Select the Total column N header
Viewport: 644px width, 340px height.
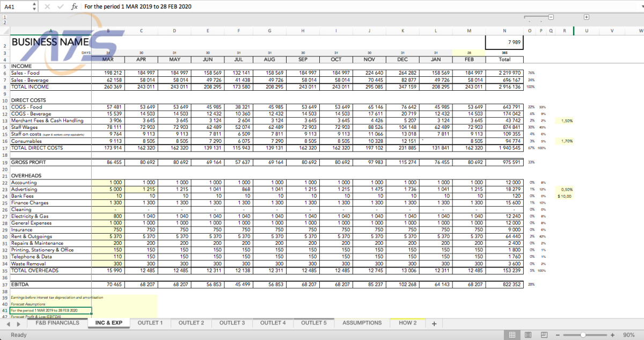(x=504, y=31)
